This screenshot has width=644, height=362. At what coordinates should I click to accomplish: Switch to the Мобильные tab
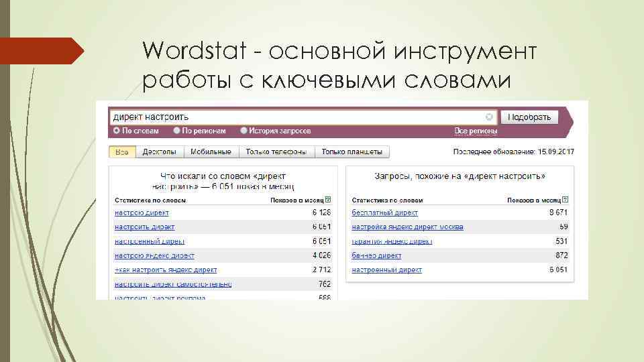[211, 152]
